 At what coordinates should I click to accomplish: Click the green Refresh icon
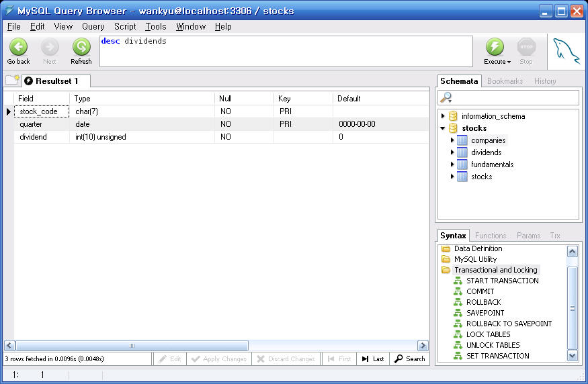click(81, 47)
